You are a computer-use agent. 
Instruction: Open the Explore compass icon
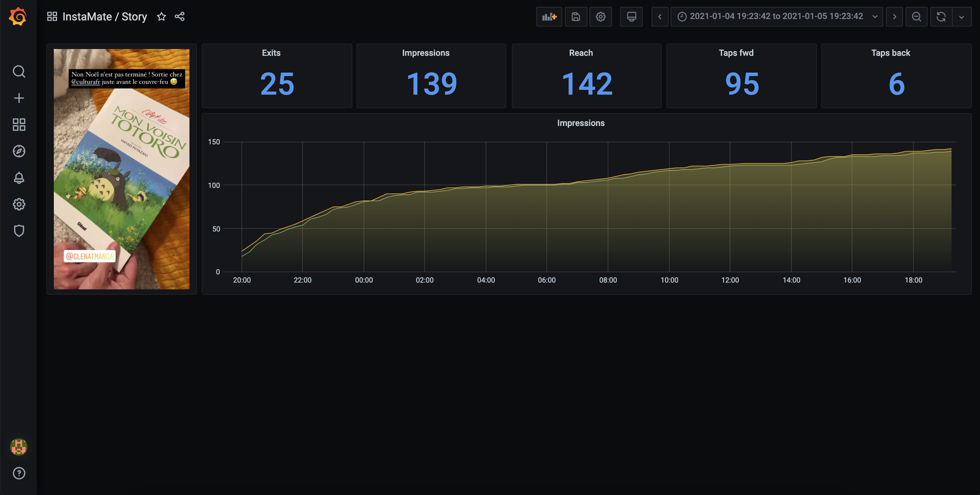19,151
